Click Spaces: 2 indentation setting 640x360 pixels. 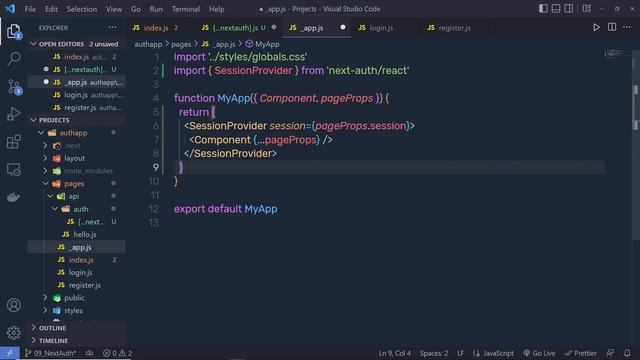tap(434, 353)
